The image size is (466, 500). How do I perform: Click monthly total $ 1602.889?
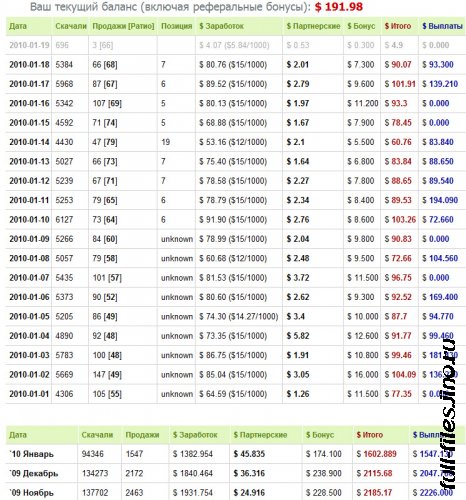pyautogui.click(x=376, y=454)
